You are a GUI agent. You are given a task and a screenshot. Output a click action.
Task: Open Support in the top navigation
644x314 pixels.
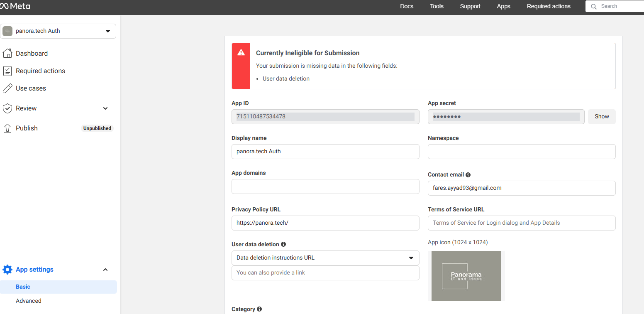[470, 6]
